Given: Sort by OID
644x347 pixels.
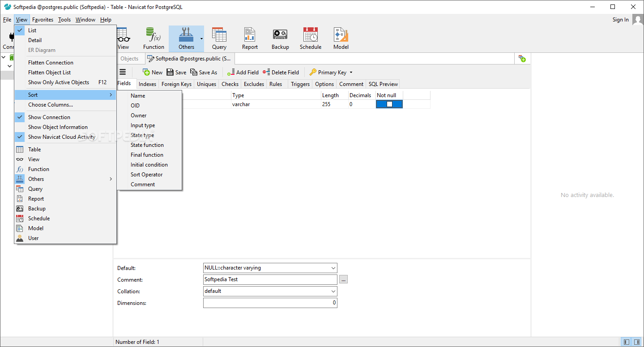Looking at the screenshot, I should point(149,106).
